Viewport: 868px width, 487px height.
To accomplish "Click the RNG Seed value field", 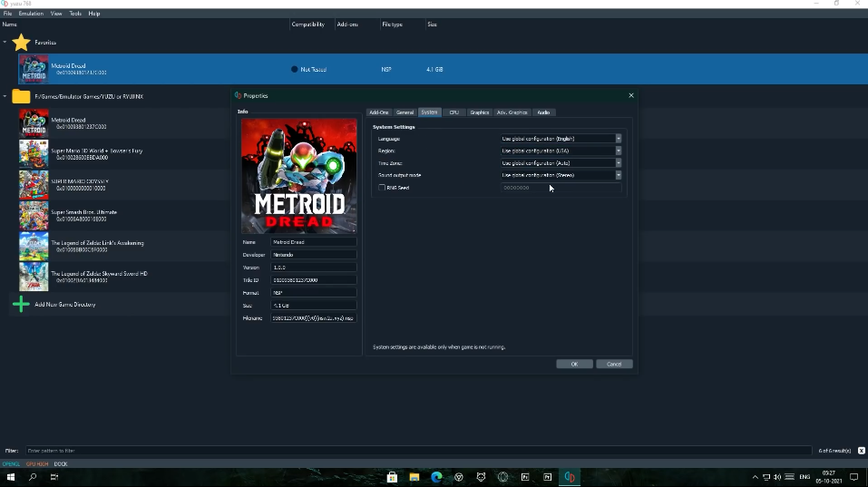I will click(x=561, y=188).
